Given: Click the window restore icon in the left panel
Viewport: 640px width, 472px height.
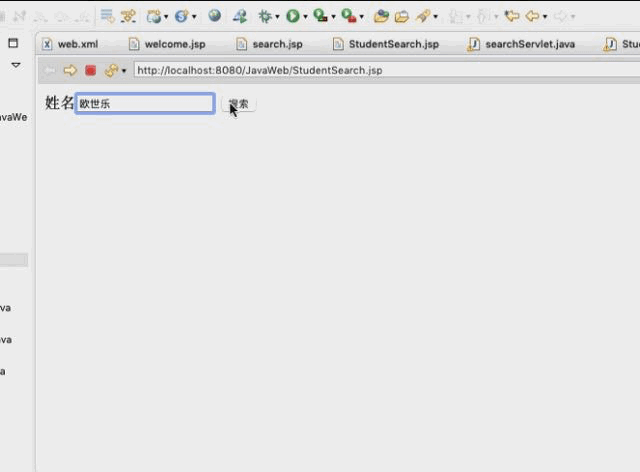Looking at the screenshot, I should coord(13,43).
